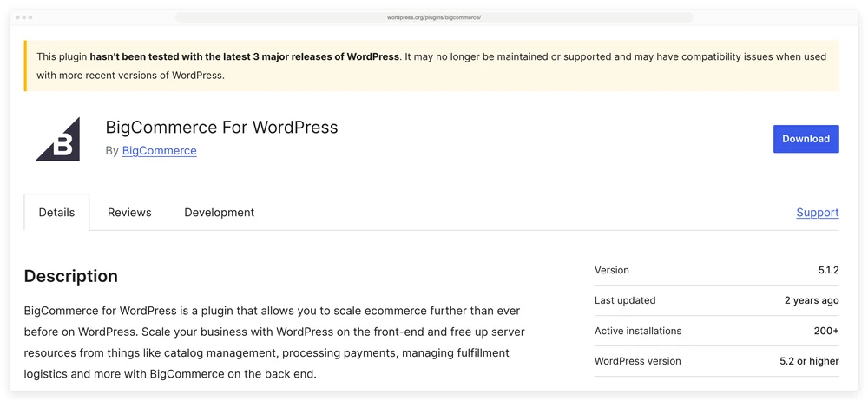Open the BigCommerce author link
Screen dimensions: 868x401
pyautogui.click(x=160, y=151)
